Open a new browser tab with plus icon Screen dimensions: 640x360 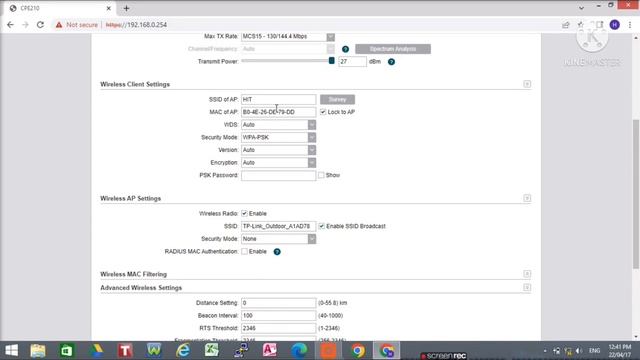[x=126, y=8]
